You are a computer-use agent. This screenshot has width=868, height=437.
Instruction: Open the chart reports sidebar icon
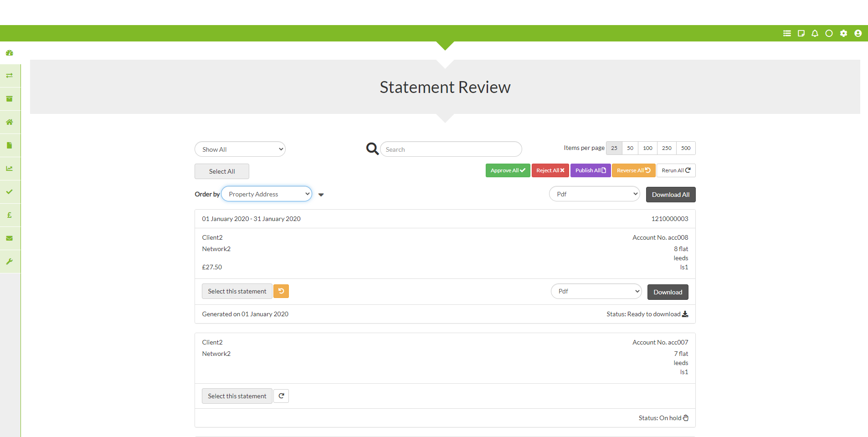[x=10, y=169]
